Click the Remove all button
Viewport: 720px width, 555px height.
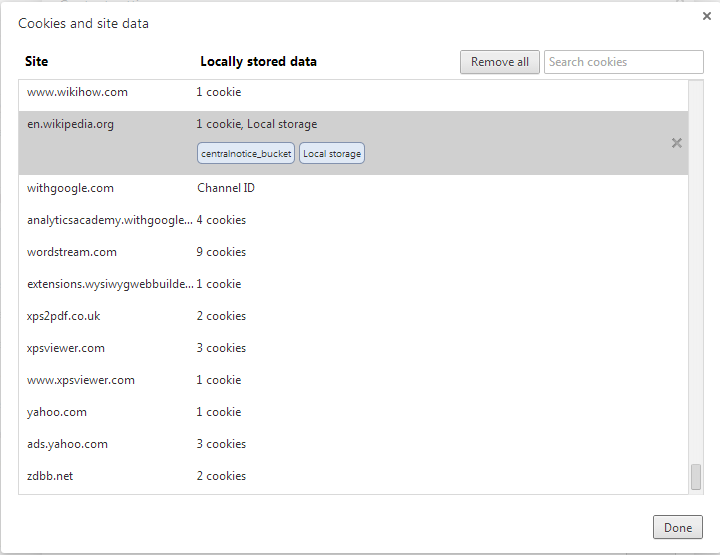tap(500, 62)
